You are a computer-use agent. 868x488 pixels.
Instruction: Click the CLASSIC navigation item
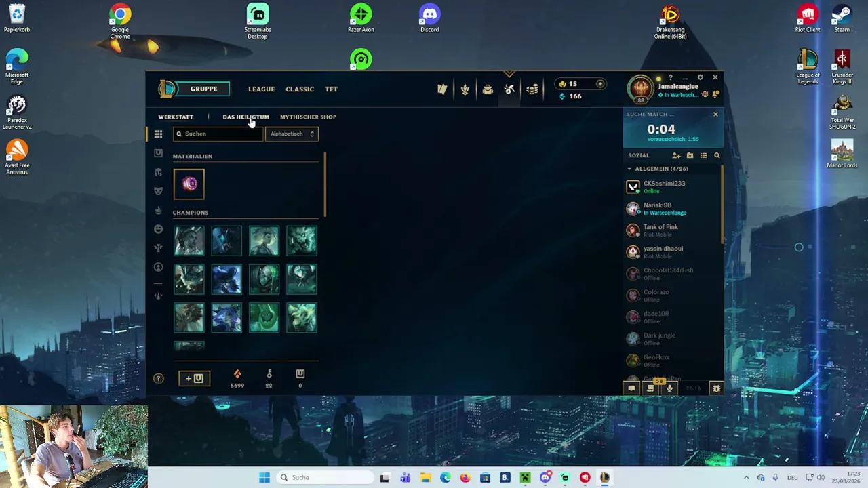[300, 89]
